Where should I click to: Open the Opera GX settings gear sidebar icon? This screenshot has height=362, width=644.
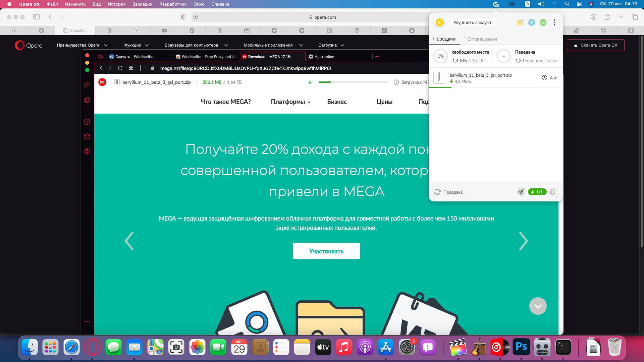click(87, 151)
